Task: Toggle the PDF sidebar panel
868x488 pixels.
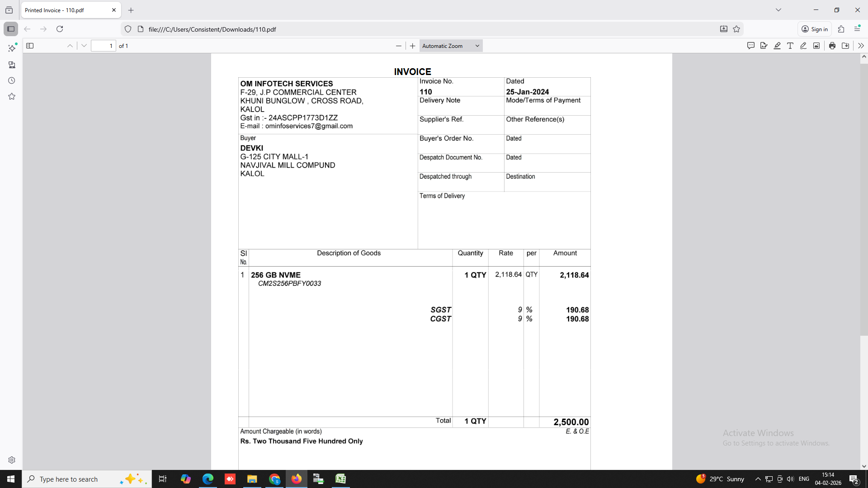Action: pyautogui.click(x=30, y=46)
